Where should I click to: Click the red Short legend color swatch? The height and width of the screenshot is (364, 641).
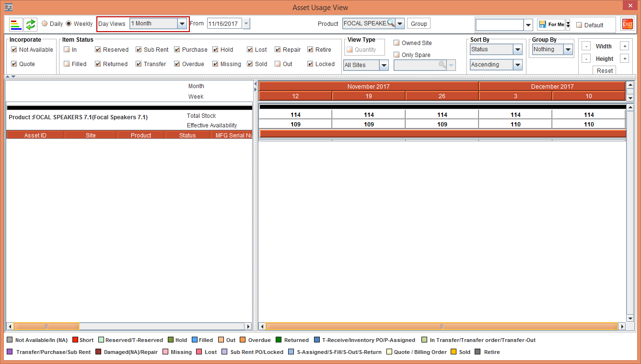coord(75,340)
